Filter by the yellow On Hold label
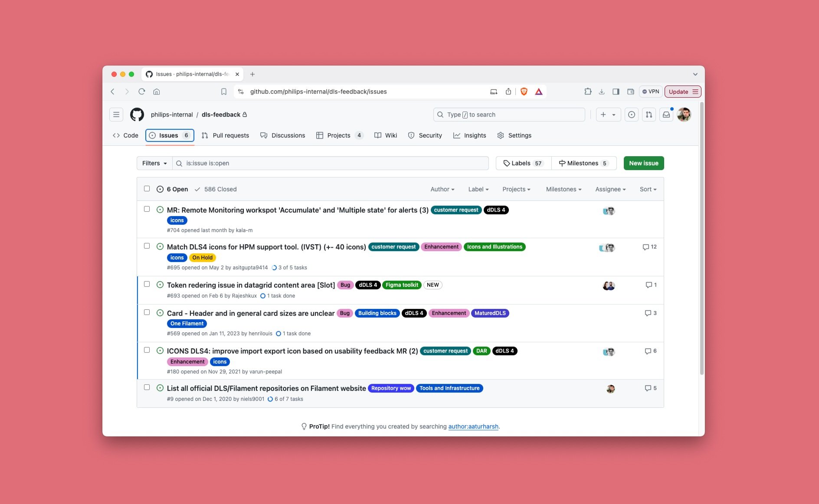 click(203, 258)
